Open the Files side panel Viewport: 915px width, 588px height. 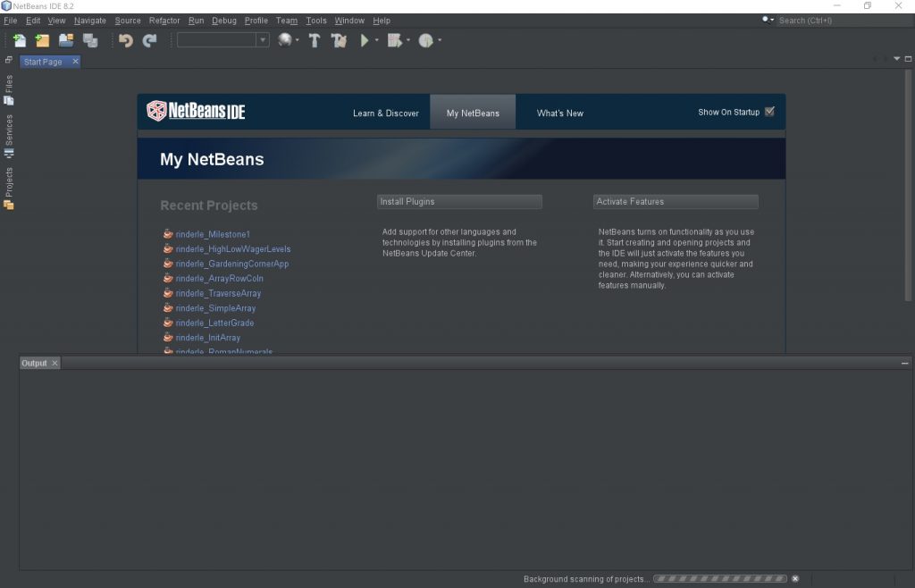(x=9, y=90)
